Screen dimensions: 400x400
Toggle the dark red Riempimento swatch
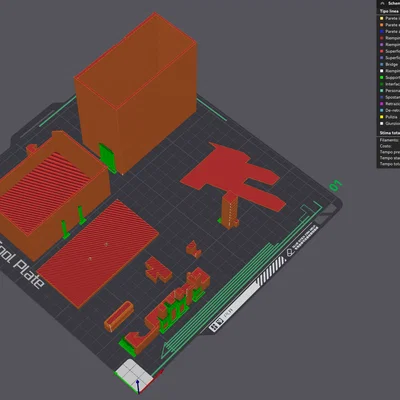(382, 38)
